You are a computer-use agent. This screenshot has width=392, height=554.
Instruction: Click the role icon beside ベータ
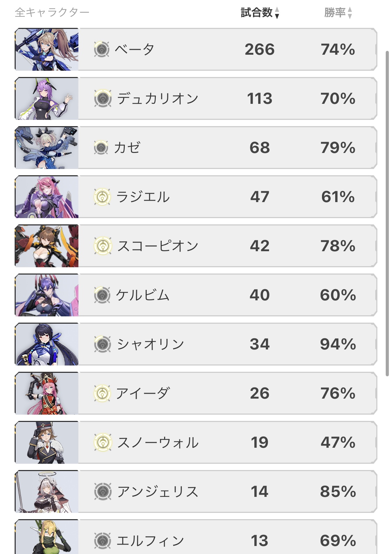coord(102,49)
